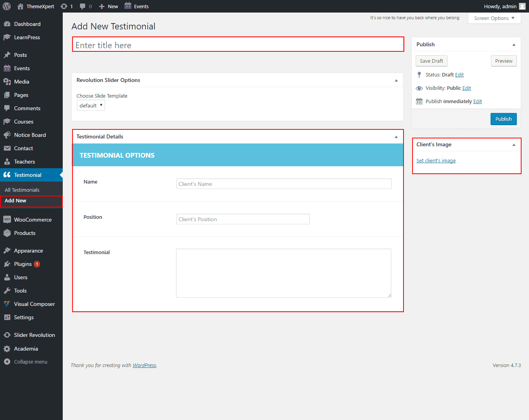The width and height of the screenshot is (529, 420).
Task: Click the Slider Revolution sidebar icon
Action: tap(7, 335)
